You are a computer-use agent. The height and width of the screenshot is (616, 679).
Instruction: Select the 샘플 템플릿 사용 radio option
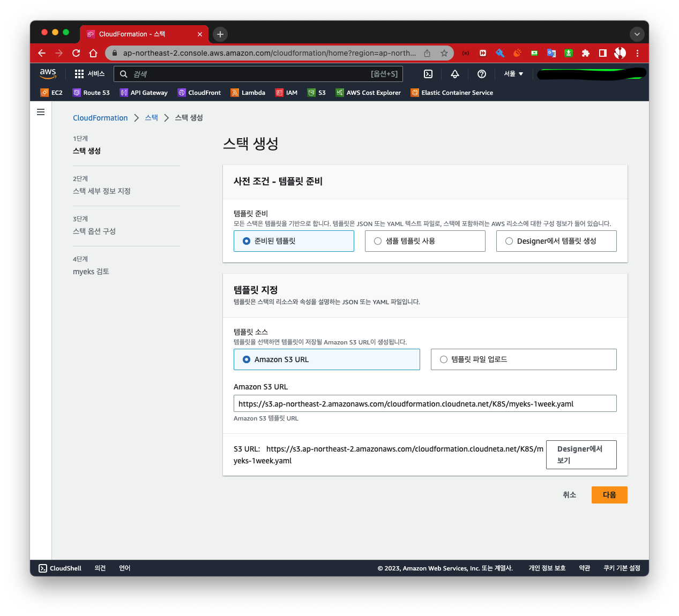[425, 241]
